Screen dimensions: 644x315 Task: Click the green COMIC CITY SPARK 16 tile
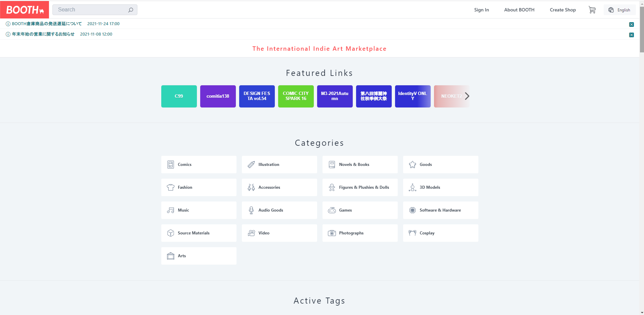[x=296, y=96]
